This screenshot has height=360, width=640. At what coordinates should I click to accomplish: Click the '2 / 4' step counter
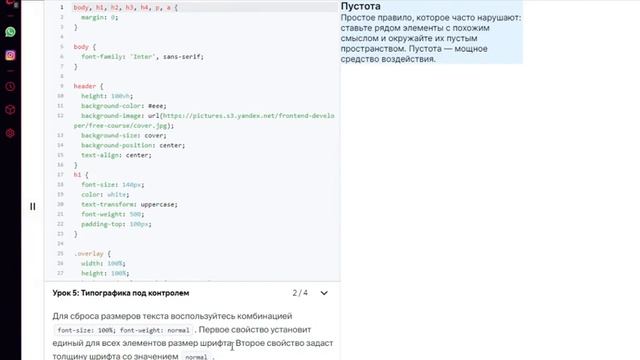(x=300, y=293)
